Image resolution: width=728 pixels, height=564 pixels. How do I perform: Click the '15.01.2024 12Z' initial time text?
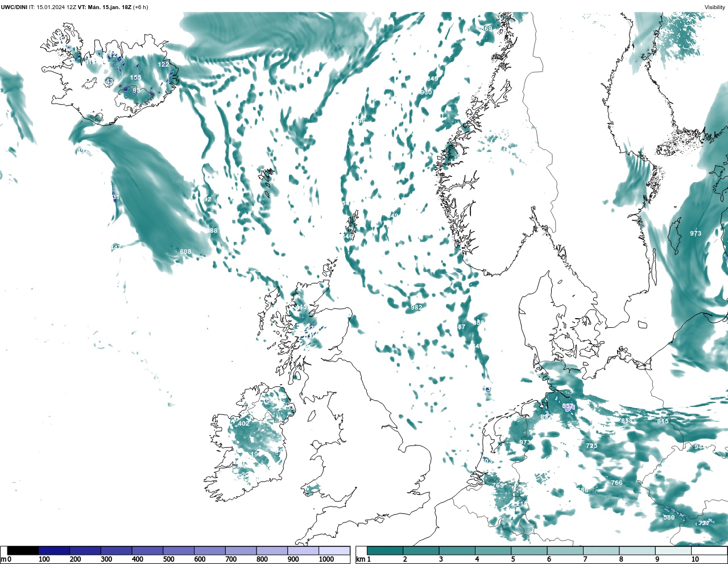tap(56, 7)
